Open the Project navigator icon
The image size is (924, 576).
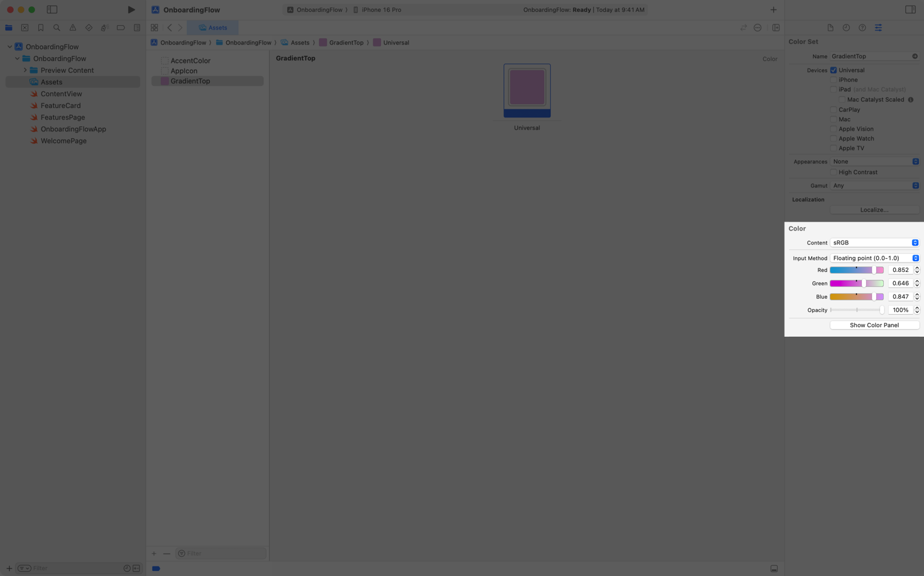point(8,28)
